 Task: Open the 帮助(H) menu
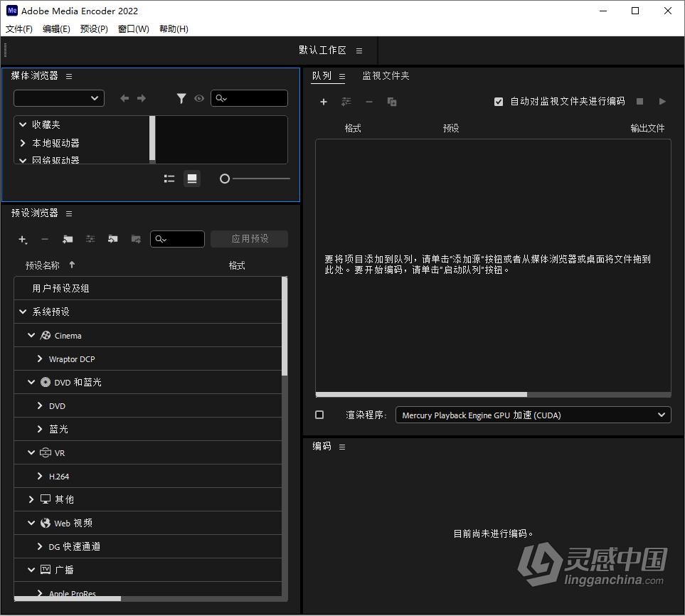[174, 29]
